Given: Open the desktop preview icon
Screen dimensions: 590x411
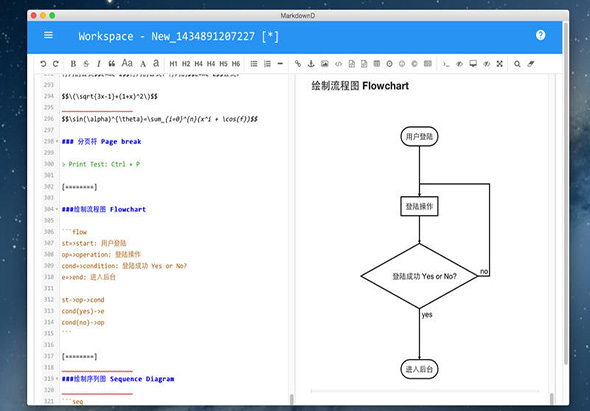Looking at the screenshot, I should point(473,63).
